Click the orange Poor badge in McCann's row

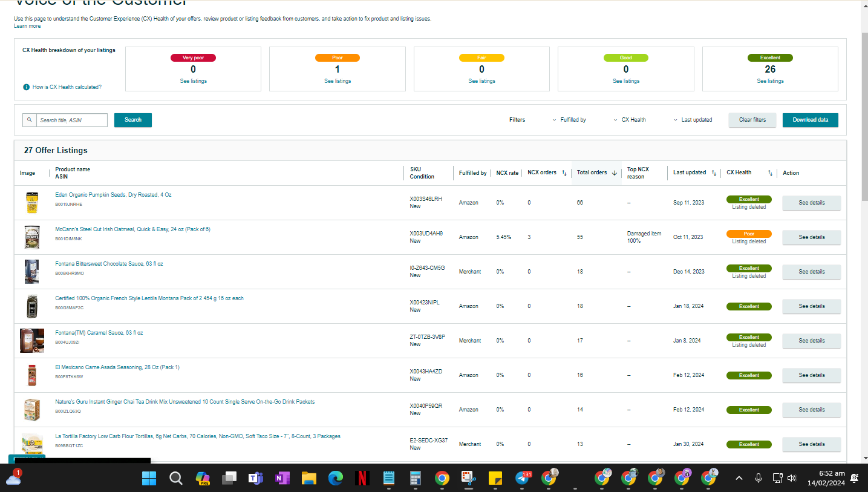[749, 234]
